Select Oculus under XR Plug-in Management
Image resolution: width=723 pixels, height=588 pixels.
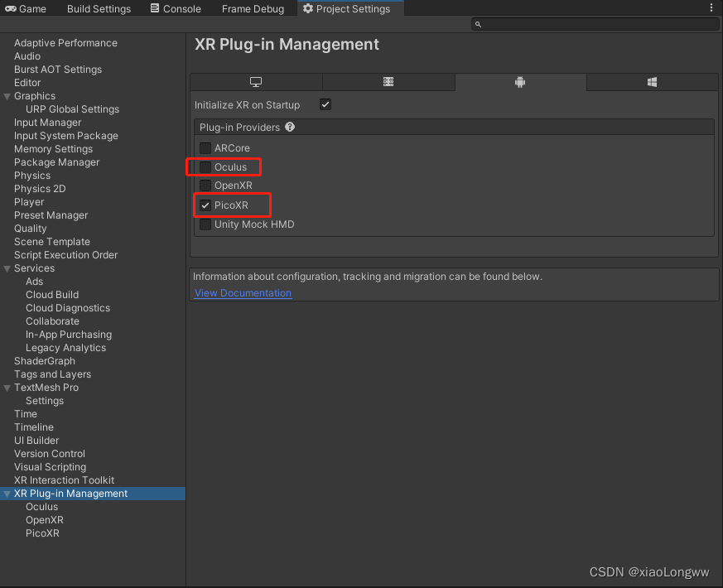click(42, 507)
